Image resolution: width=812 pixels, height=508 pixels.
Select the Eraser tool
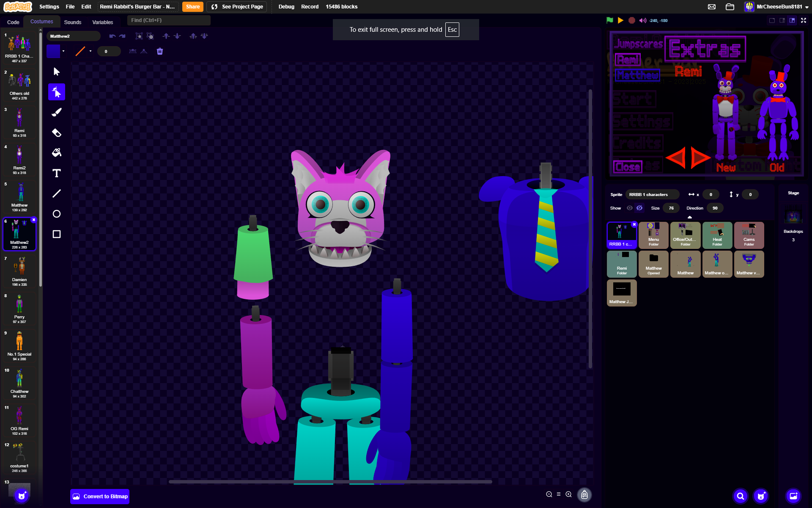[x=57, y=133]
